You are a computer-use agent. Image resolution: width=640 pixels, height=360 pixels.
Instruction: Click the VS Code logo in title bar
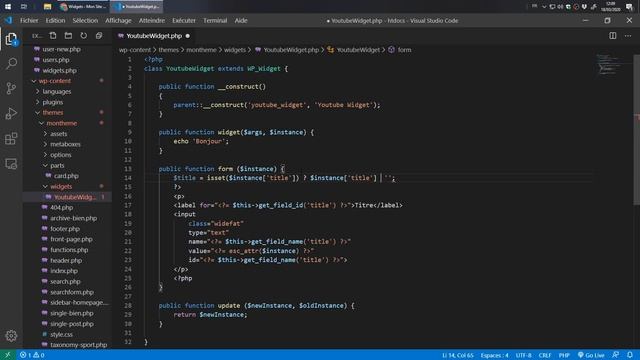click(x=8, y=20)
